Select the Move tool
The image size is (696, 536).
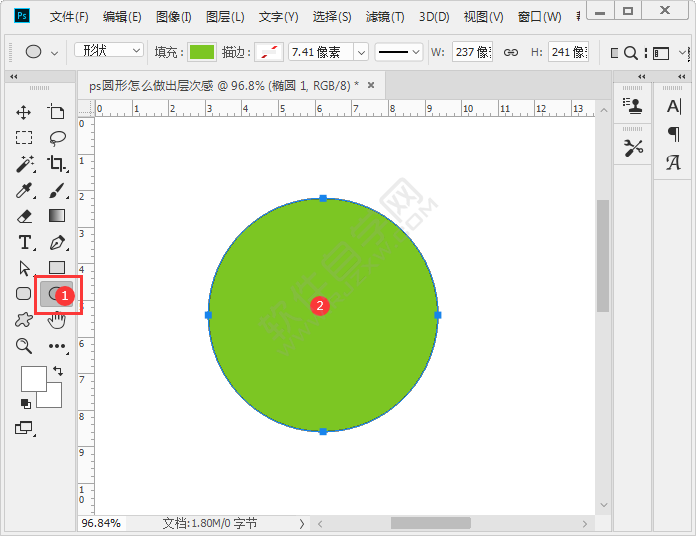coord(24,112)
